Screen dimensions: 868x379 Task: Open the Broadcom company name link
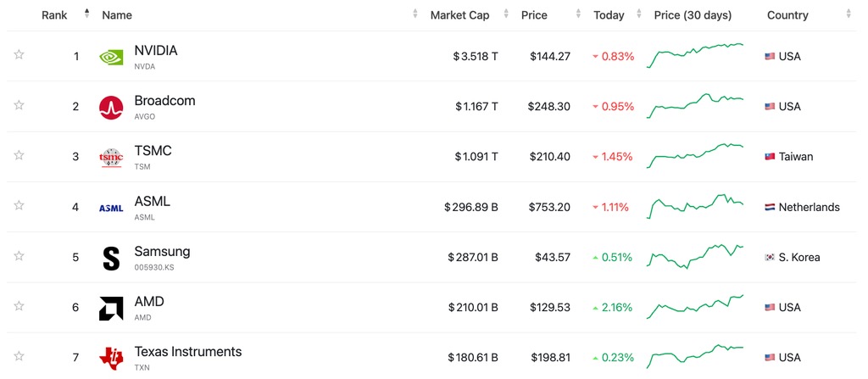pyautogui.click(x=164, y=101)
